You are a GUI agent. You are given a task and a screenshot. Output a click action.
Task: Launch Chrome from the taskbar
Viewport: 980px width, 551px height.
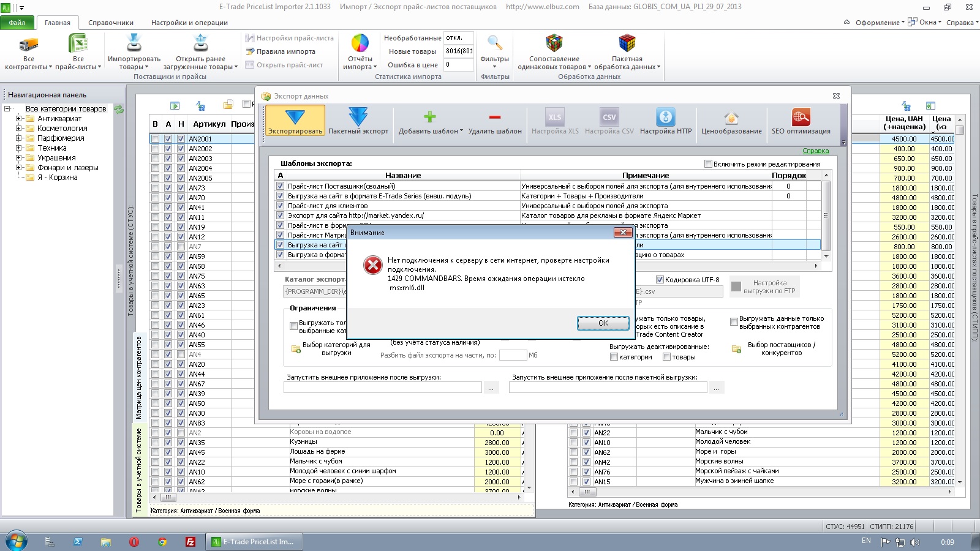(x=162, y=542)
